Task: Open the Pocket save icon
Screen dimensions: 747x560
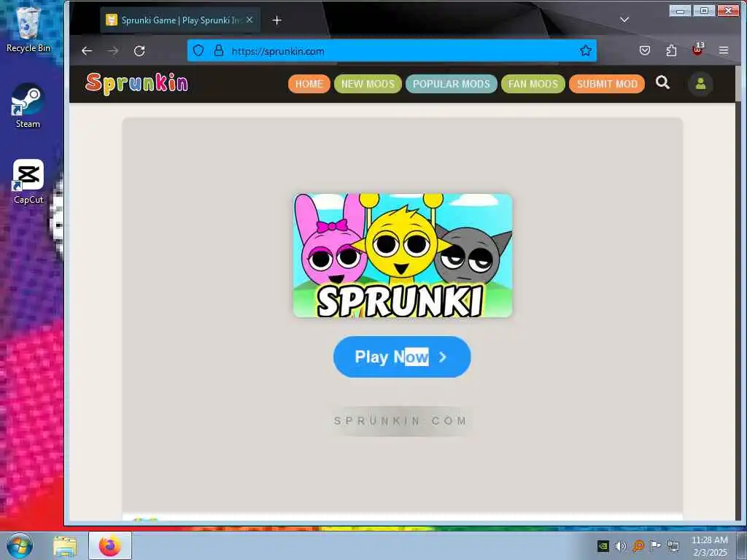Action: [645, 50]
